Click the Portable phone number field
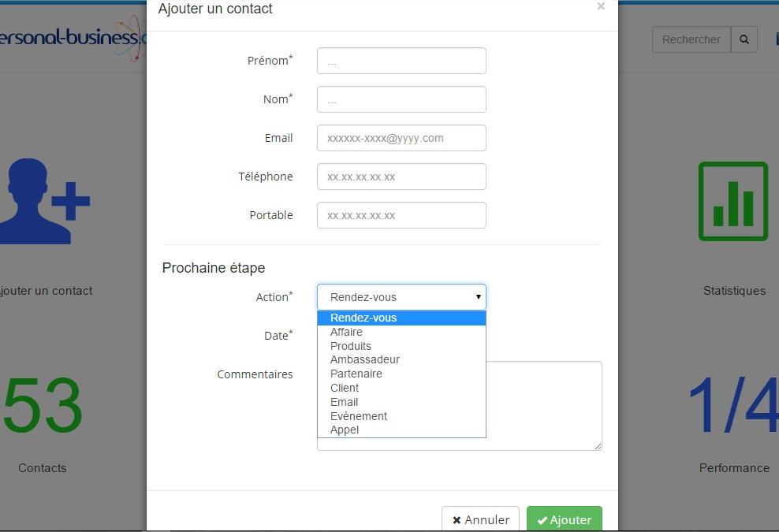The height and width of the screenshot is (532, 779). tap(401, 215)
